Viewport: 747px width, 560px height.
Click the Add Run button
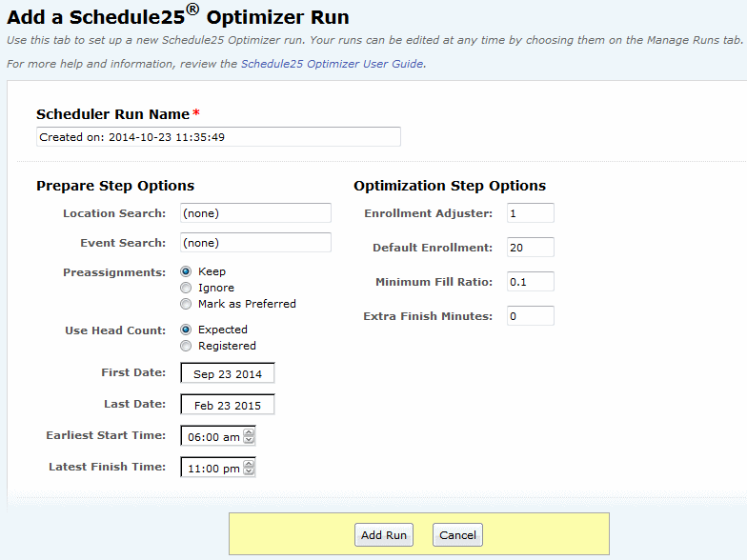point(383,535)
